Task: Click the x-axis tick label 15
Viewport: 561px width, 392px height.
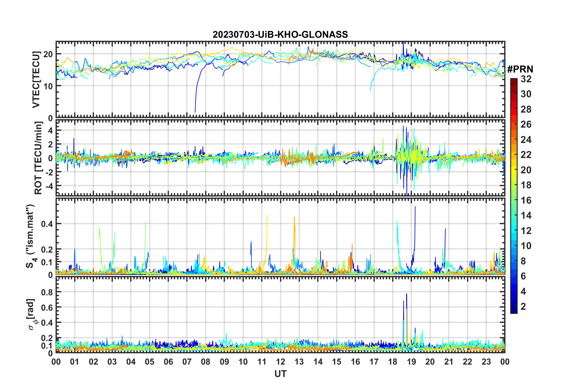Action: click(x=337, y=362)
